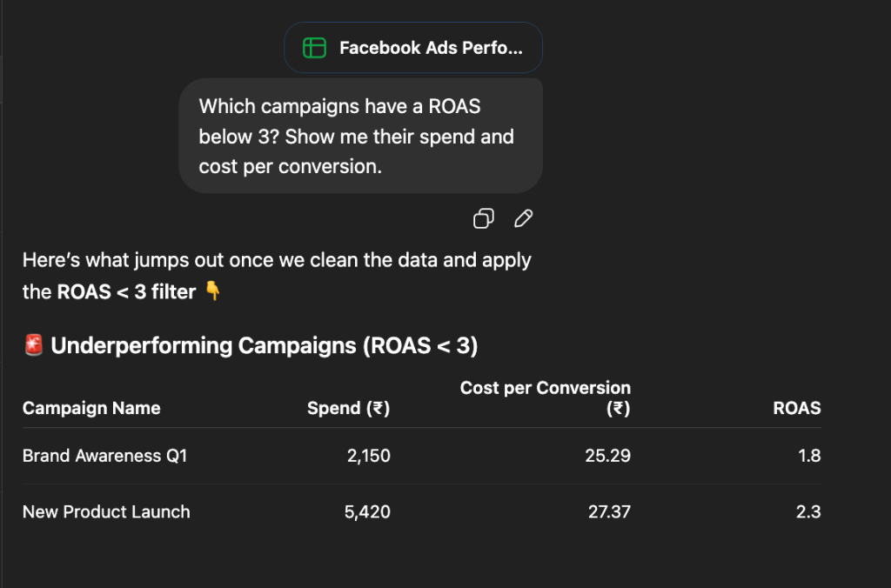Open the Facebook Ads Perfo... attachment chip

[x=413, y=48]
